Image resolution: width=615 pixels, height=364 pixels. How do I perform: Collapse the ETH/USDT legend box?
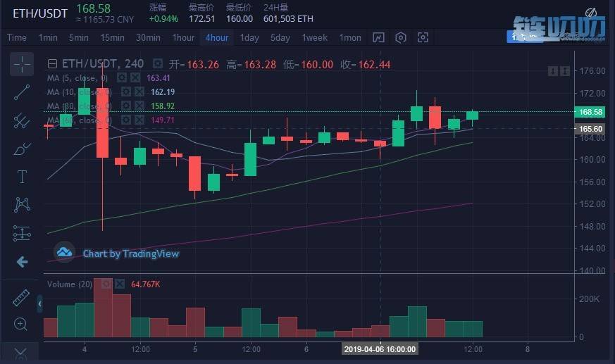point(51,64)
